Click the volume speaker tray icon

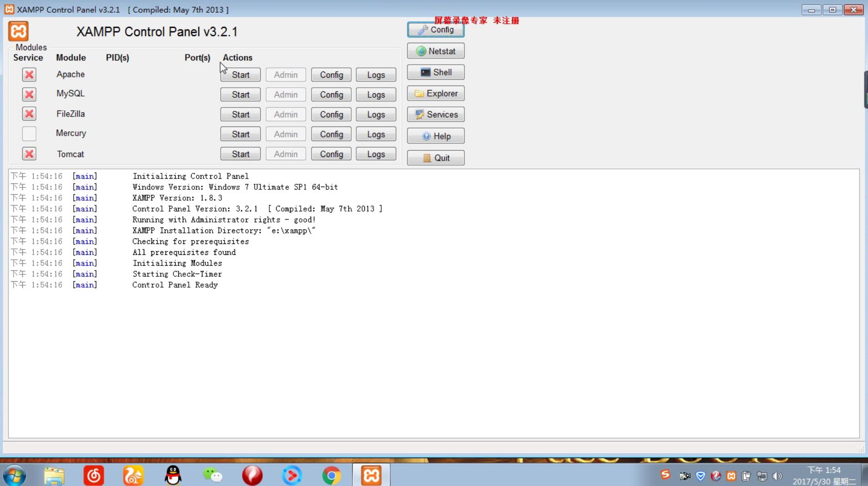[x=777, y=476]
